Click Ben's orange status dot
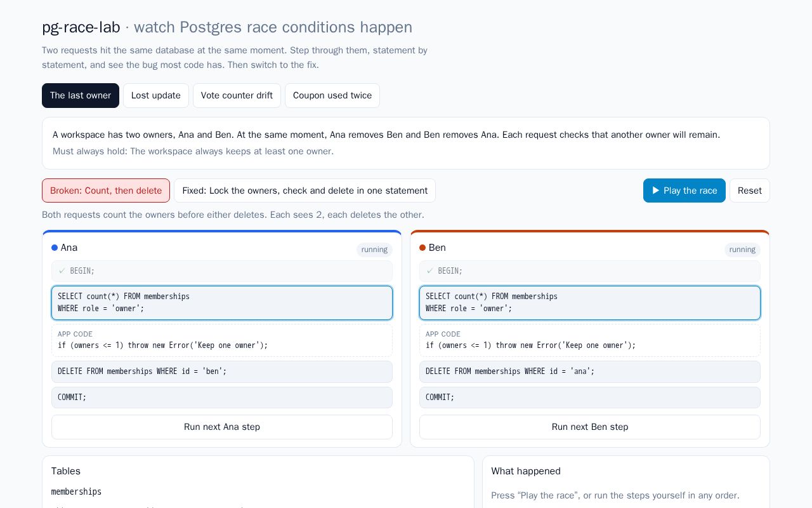Screen dimensions: 812x508 [422, 248]
